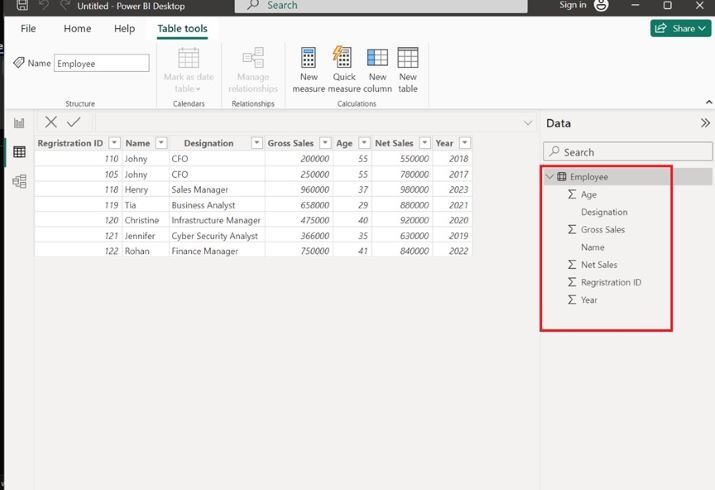The height and width of the screenshot is (490, 715).
Task: Click the sigma icon beside Gross Sales
Action: click(572, 230)
